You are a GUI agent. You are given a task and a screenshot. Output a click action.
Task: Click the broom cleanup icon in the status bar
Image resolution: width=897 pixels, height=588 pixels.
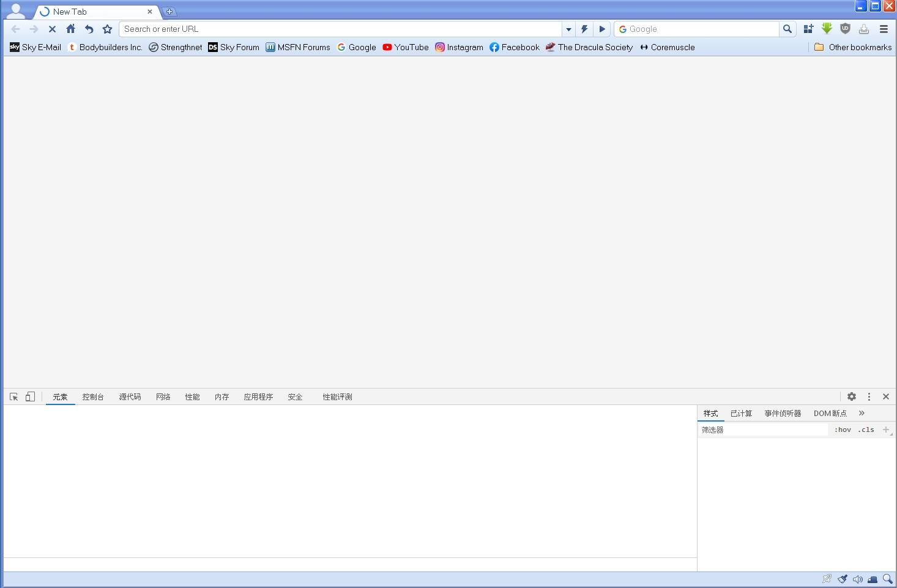(843, 579)
